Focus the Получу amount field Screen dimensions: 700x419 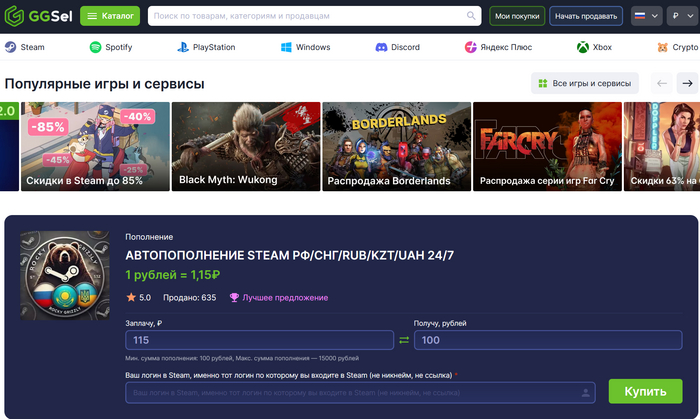[548, 340]
